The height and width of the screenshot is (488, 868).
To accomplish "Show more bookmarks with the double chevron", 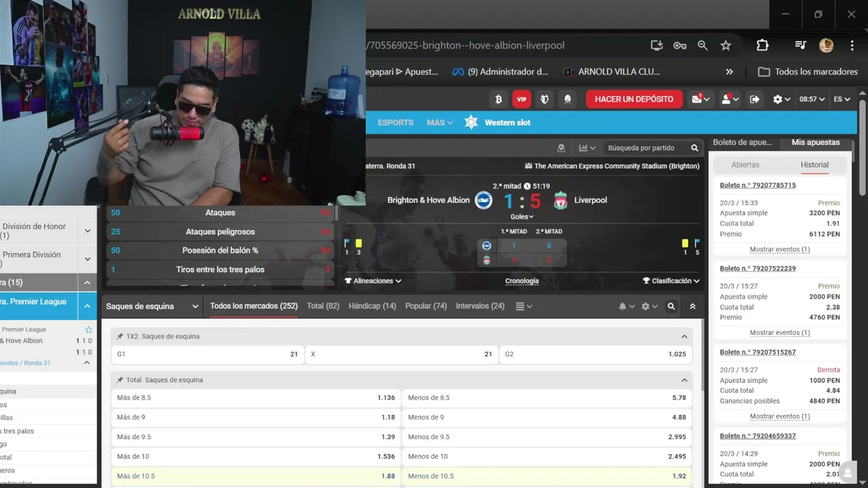I will point(730,72).
